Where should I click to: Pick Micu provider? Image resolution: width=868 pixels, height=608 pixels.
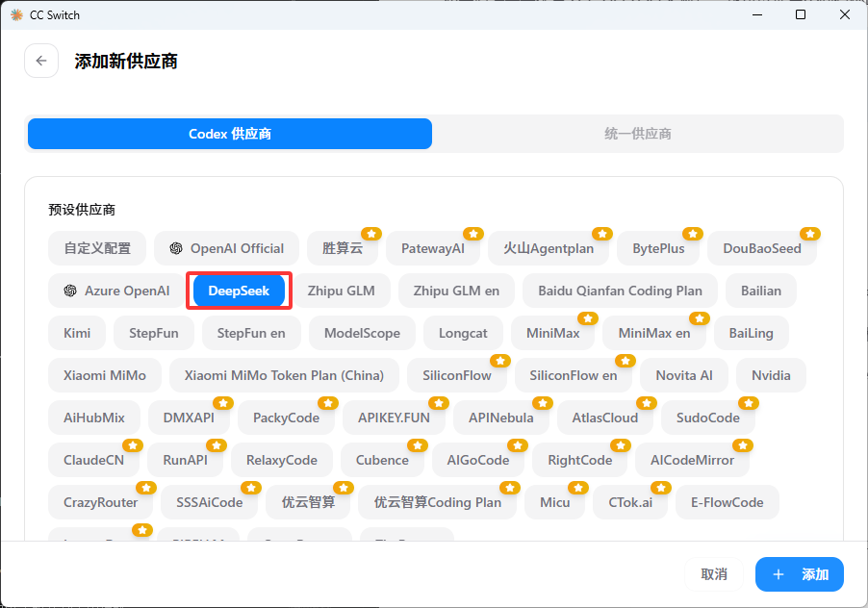coord(554,502)
